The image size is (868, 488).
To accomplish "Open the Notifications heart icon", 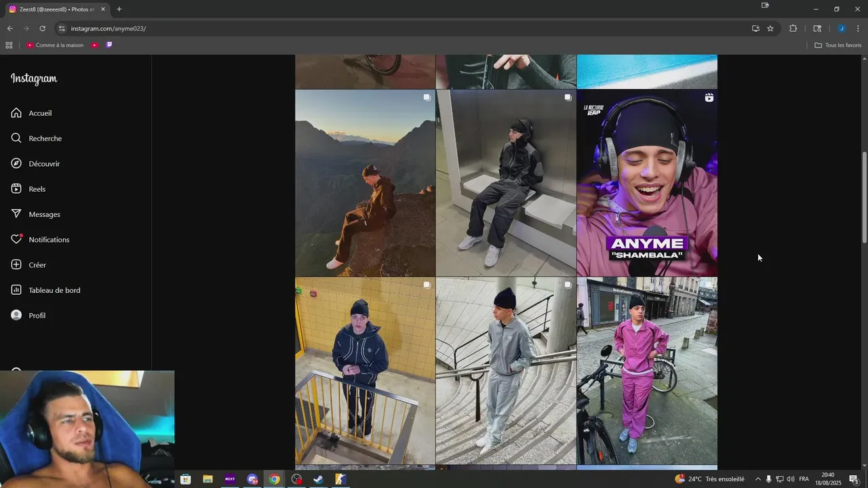I will (16, 239).
